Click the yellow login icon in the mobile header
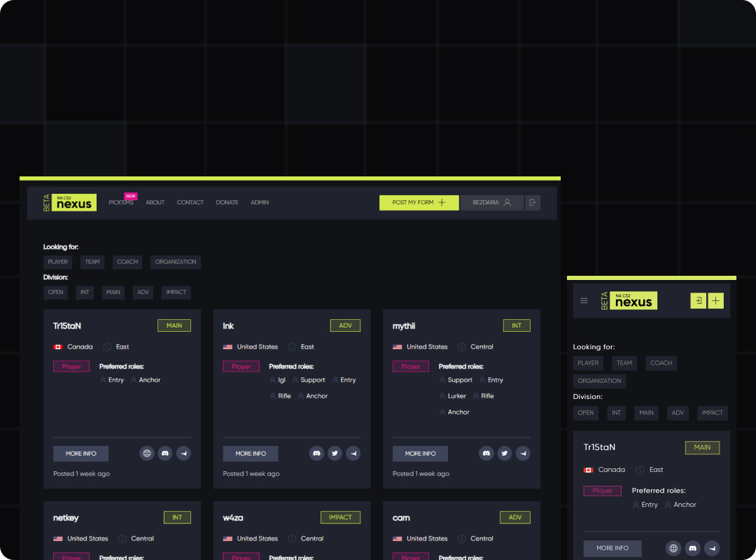Image resolution: width=756 pixels, height=560 pixels. tap(698, 300)
